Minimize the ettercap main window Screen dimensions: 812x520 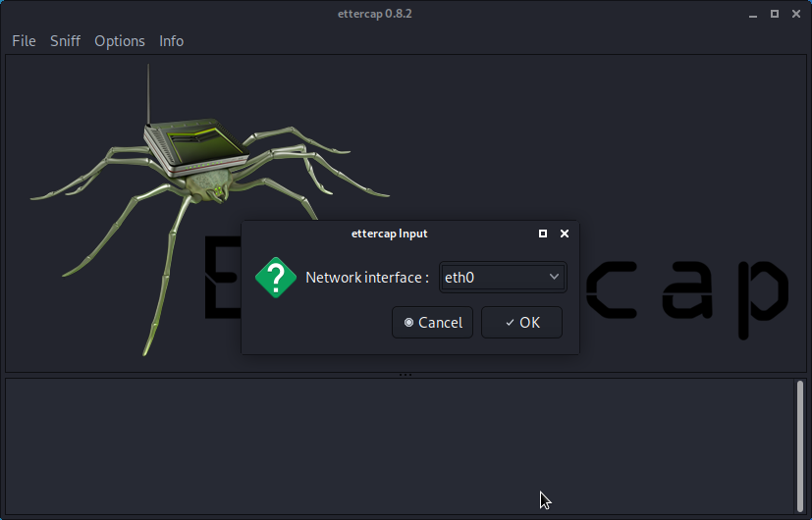(753, 15)
